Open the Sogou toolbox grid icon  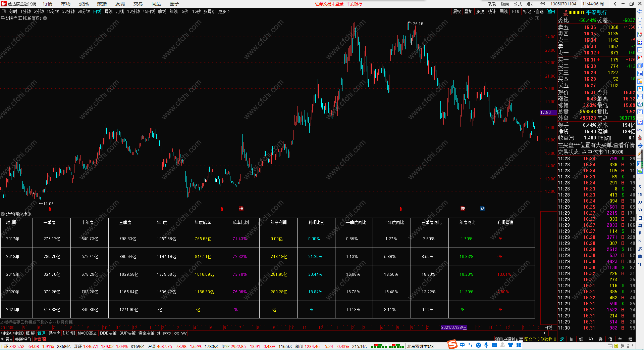(x=519, y=345)
